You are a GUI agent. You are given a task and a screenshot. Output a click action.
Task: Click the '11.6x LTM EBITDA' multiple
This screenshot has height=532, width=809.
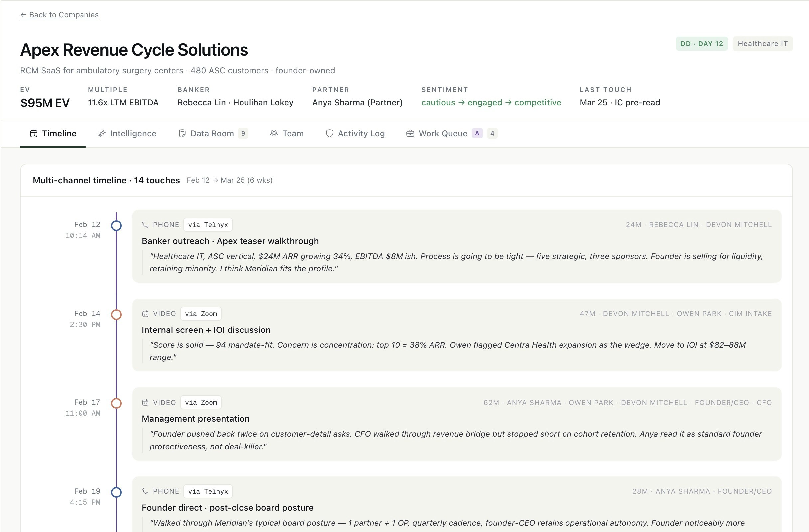coord(123,103)
